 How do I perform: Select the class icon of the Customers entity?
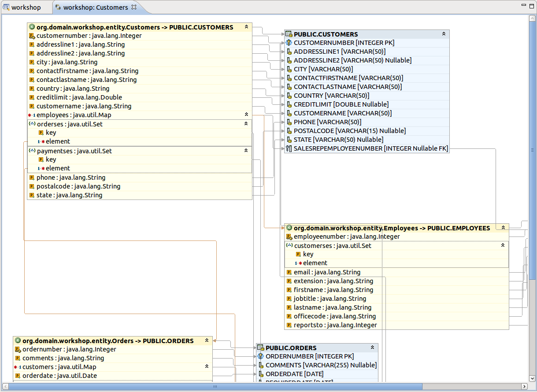click(32, 27)
